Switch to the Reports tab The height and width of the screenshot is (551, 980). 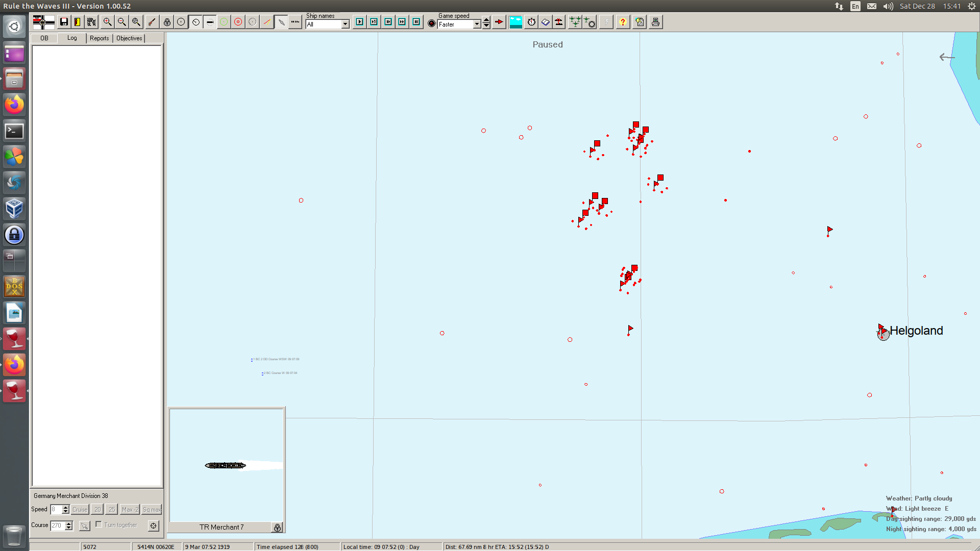tap(99, 38)
